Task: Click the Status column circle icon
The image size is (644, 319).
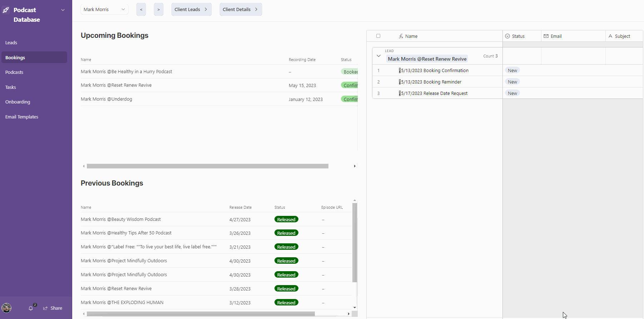Action: coord(507,36)
